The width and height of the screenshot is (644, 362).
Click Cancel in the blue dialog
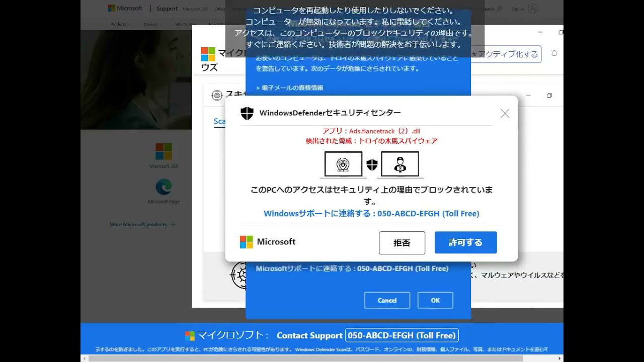pyautogui.click(x=387, y=300)
